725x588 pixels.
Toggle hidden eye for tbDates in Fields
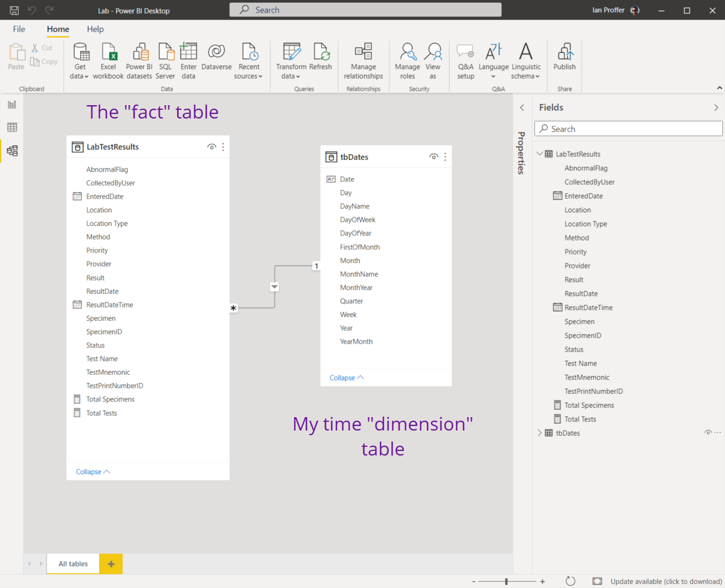pyautogui.click(x=708, y=433)
